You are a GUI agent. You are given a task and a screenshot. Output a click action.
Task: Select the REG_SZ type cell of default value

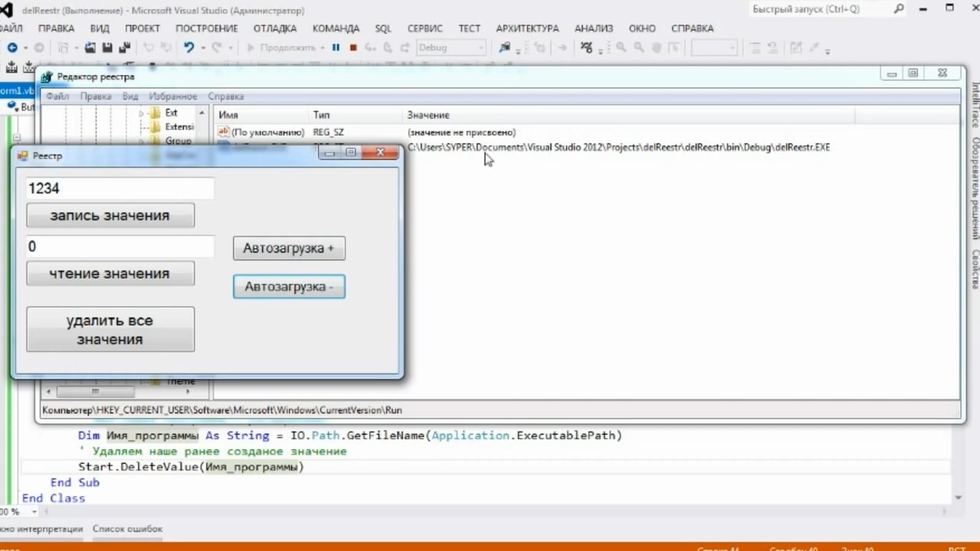tap(328, 132)
